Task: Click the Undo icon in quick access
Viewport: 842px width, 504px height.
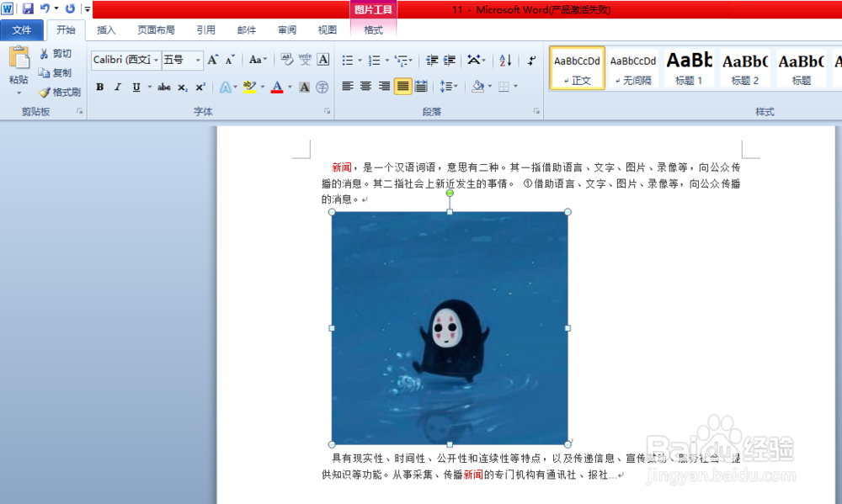Action: [45, 8]
